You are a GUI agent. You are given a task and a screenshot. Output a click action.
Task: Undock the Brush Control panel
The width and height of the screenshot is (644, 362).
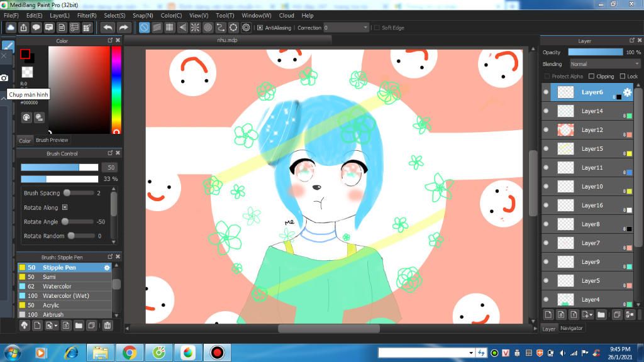(x=110, y=153)
